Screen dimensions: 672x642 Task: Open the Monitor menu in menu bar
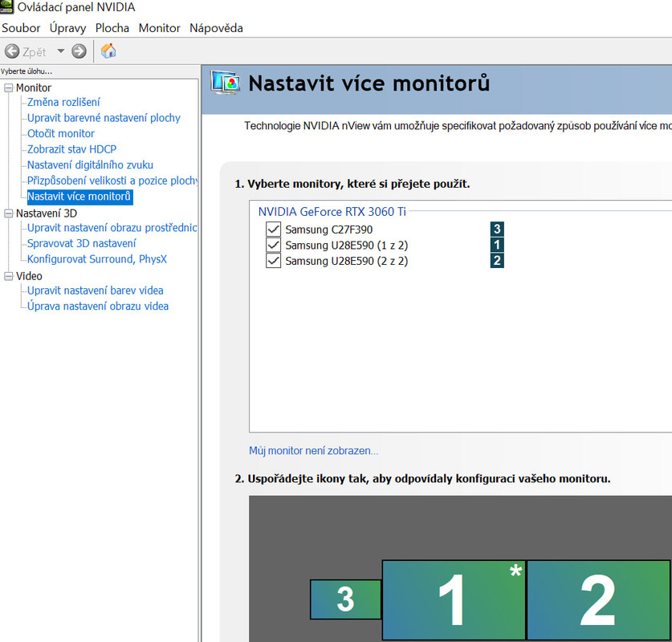(x=160, y=28)
